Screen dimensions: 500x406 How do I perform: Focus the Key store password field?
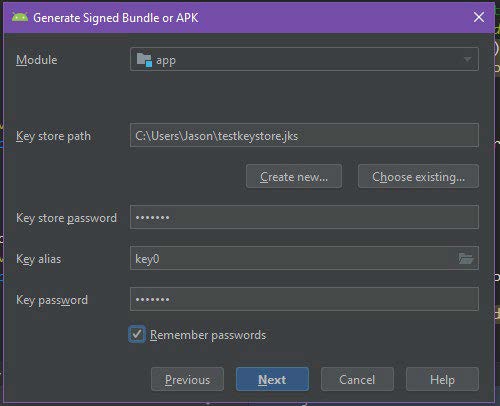pyautogui.click(x=304, y=217)
